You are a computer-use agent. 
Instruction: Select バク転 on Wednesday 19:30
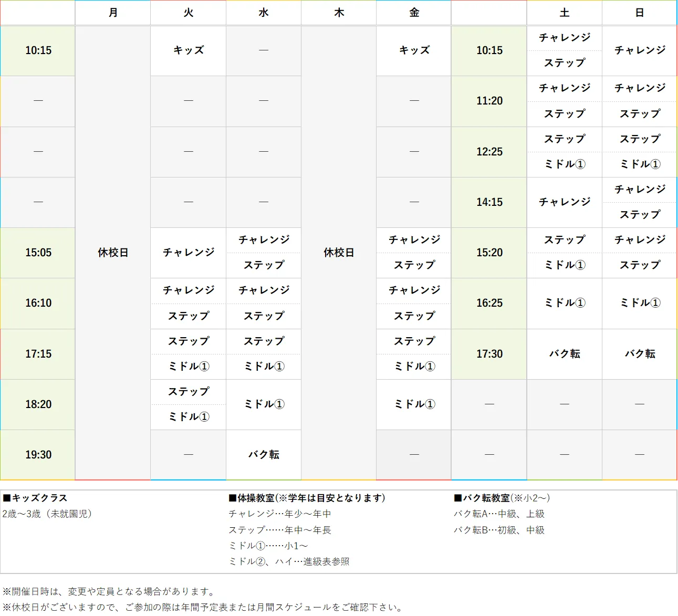click(x=263, y=455)
